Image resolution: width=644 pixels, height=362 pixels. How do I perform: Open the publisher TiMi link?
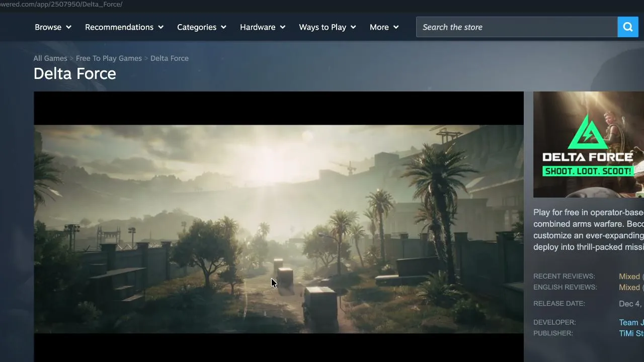(x=631, y=334)
